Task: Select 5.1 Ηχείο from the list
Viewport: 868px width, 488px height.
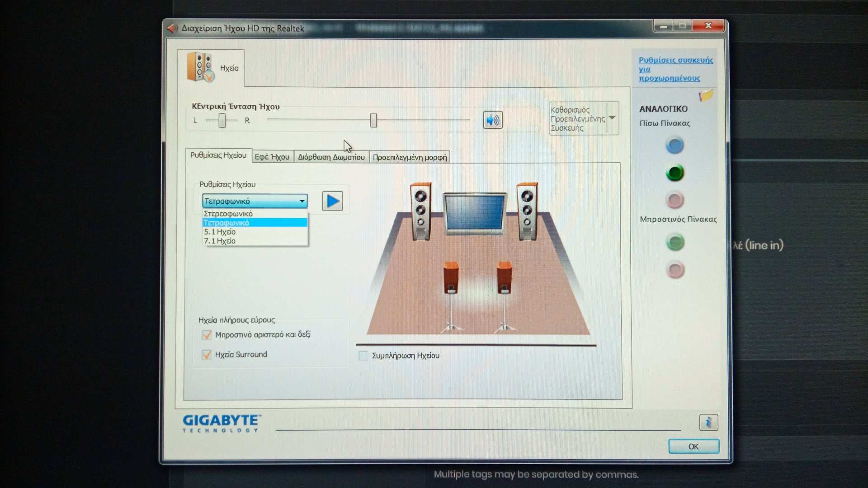Action: pos(220,232)
